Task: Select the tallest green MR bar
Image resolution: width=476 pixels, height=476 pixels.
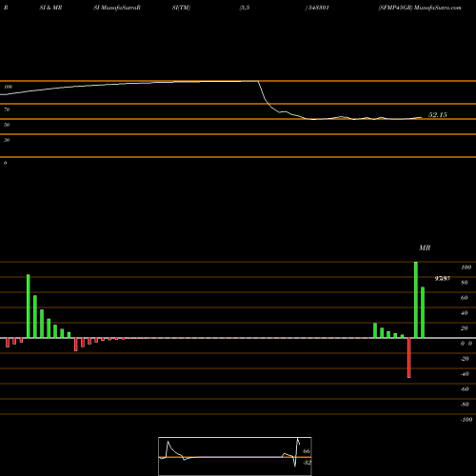Action: click(416, 300)
